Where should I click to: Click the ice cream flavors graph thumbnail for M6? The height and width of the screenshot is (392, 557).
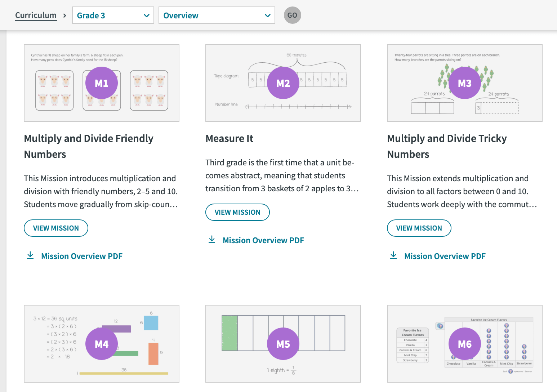(465, 344)
